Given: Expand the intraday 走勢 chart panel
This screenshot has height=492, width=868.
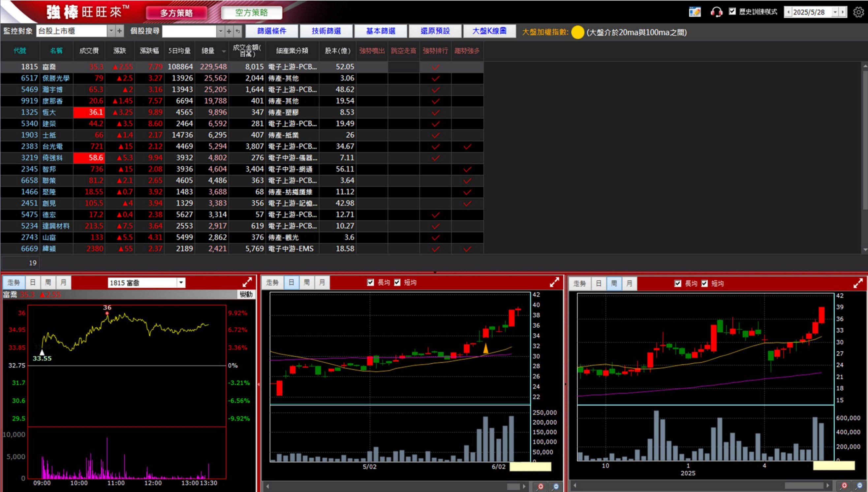Looking at the screenshot, I should pyautogui.click(x=247, y=282).
